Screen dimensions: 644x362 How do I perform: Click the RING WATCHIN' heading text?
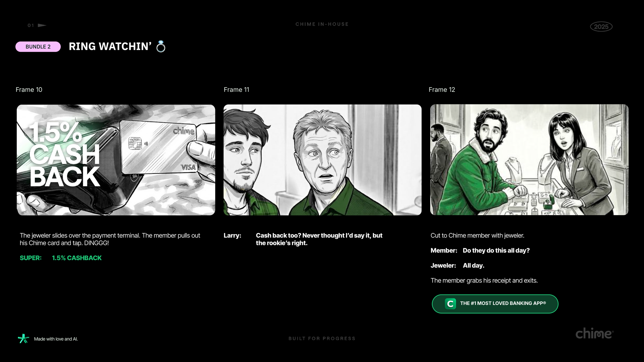tap(110, 47)
